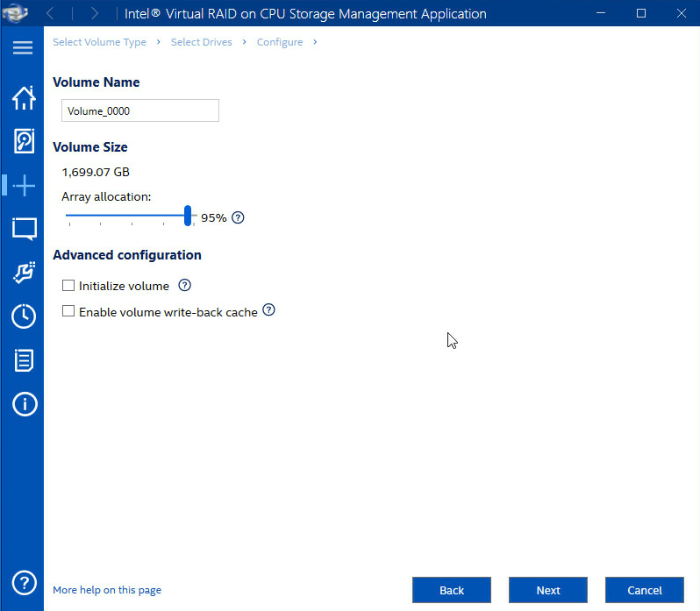
Task: Close the application window
Action: pyautogui.click(x=682, y=13)
